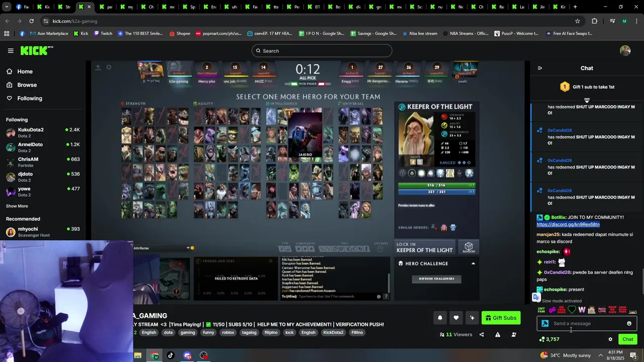The image size is (644, 362).
Task: Click the person icon beside the report icon
Action: point(514,335)
